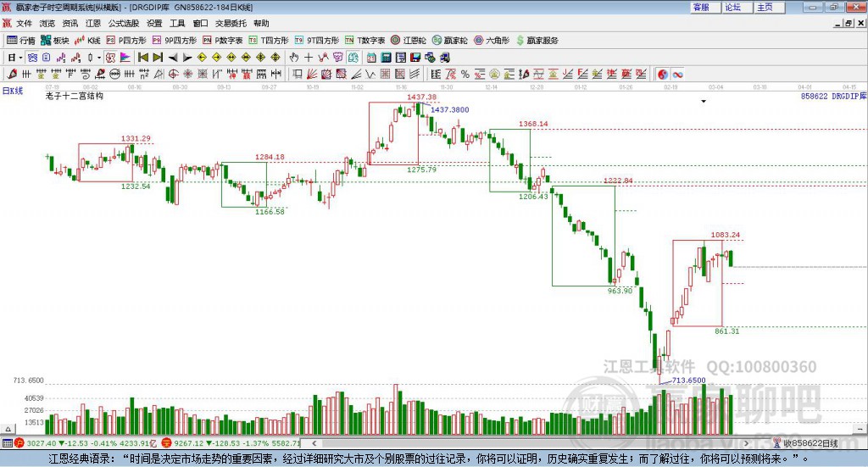Open the 帮助 menu
The image size is (868, 467).
(x=261, y=23)
